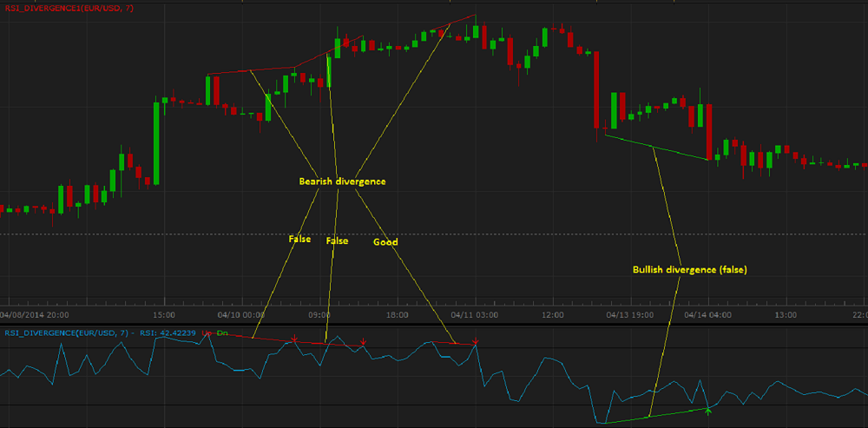Click the leftmost 'False' annotation label

(x=299, y=239)
